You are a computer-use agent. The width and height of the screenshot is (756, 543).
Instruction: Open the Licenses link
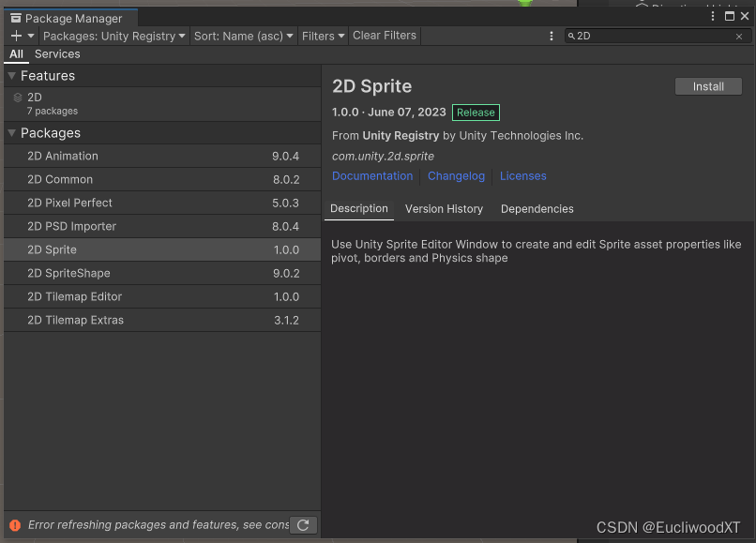coord(523,176)
